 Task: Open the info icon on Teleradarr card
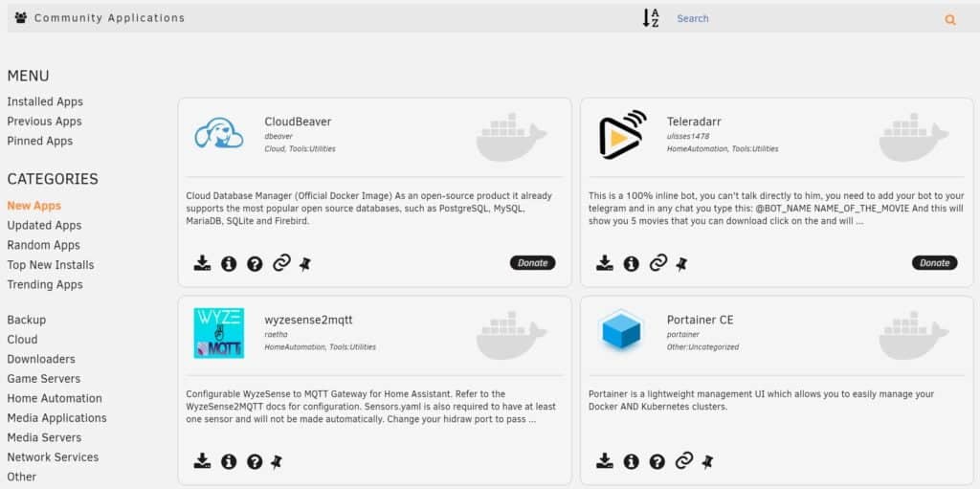point(631,263)
